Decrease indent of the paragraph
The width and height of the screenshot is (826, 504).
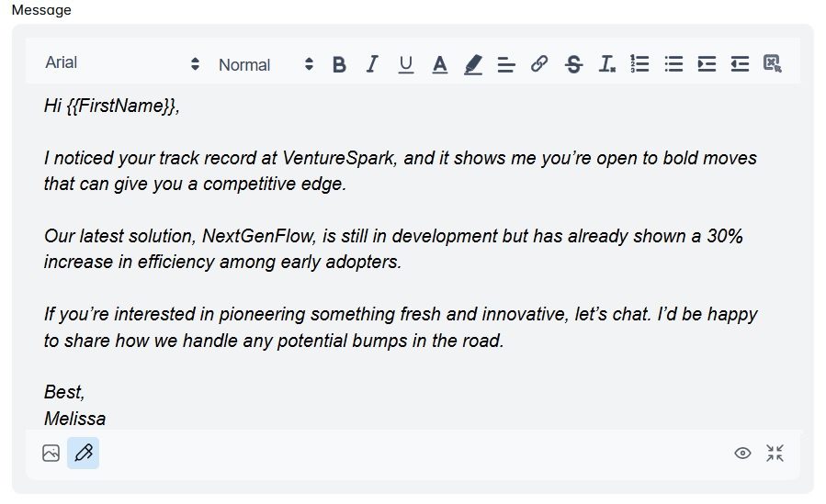point(741,64)
